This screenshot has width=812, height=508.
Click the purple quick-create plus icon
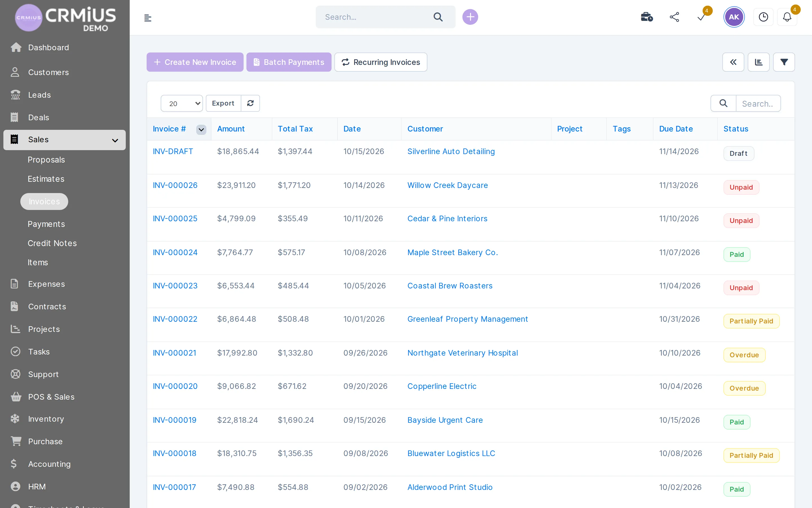470,17
